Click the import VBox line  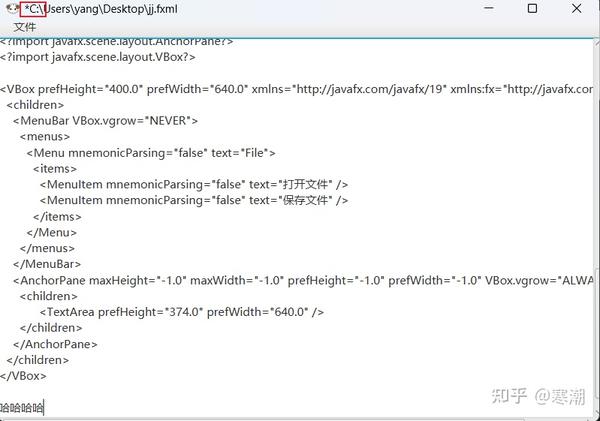tap(98, 57)
